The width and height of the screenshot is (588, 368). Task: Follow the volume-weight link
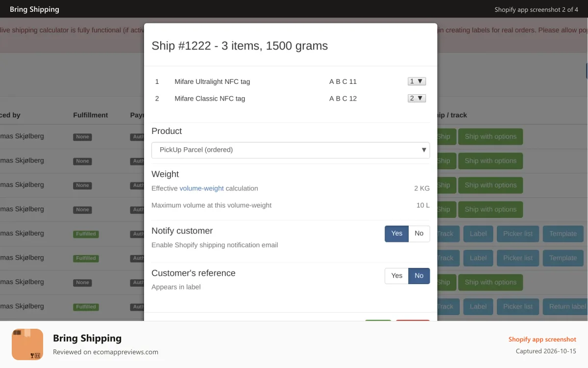point(201,188)
